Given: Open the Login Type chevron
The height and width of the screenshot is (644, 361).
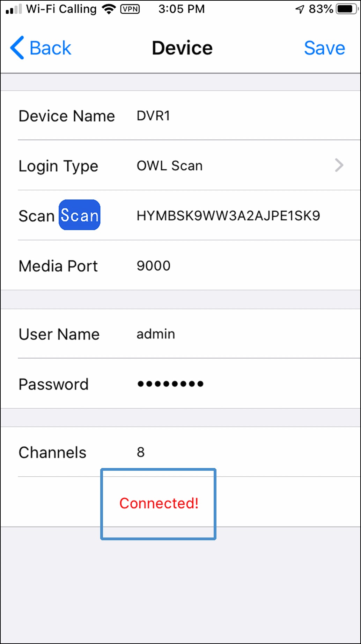Looking at the screenshot, I should 339,165.
